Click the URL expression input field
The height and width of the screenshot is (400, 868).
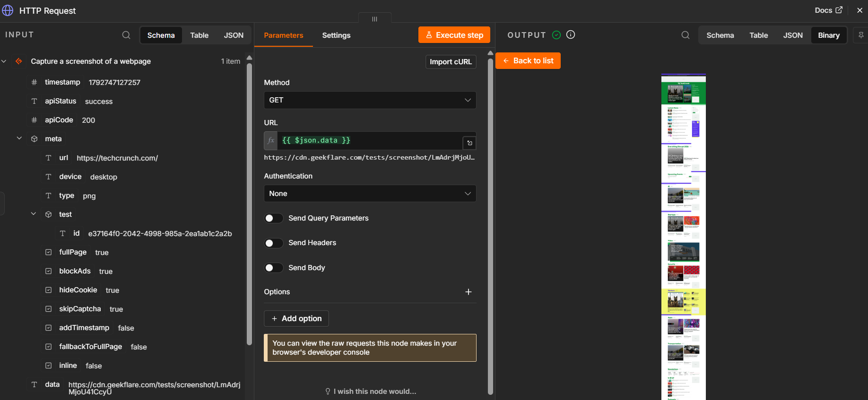370,141
